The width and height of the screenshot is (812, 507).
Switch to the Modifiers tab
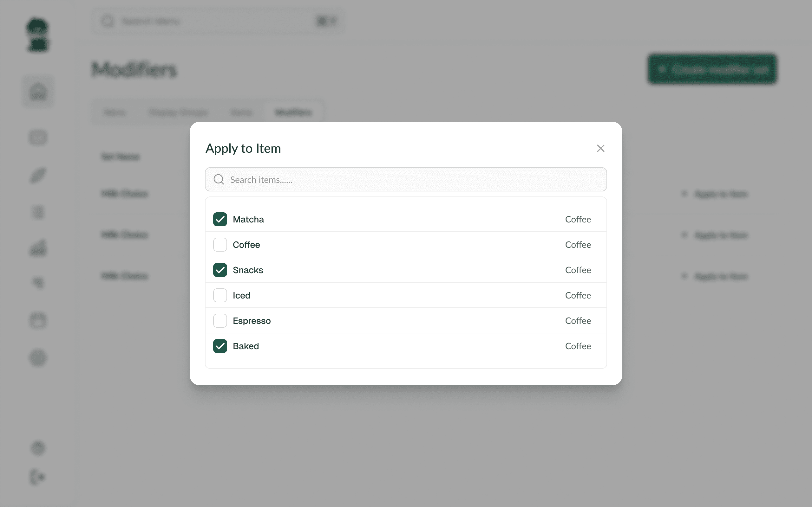[x=293, y=112]
